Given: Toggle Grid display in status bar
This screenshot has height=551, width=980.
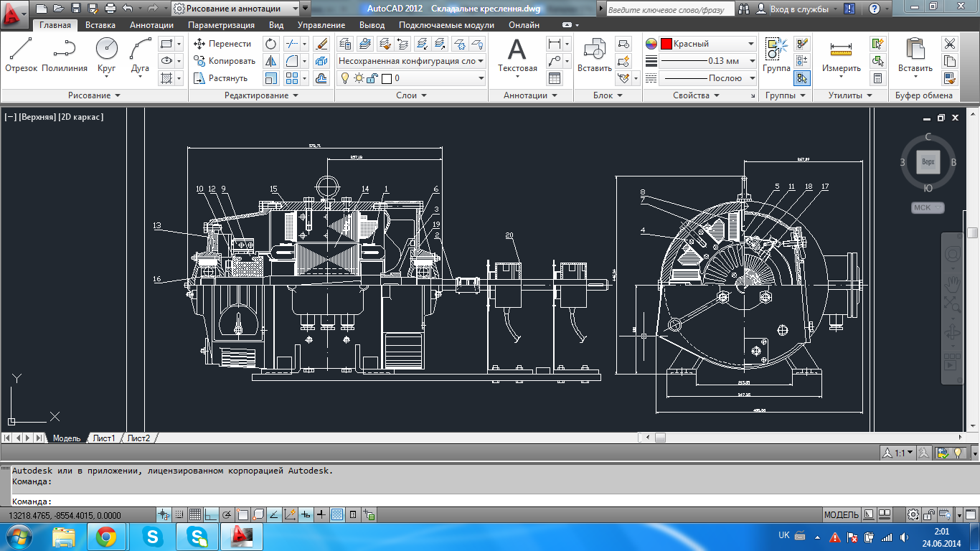Looking at the screenshot, I should tap(195, 514).
